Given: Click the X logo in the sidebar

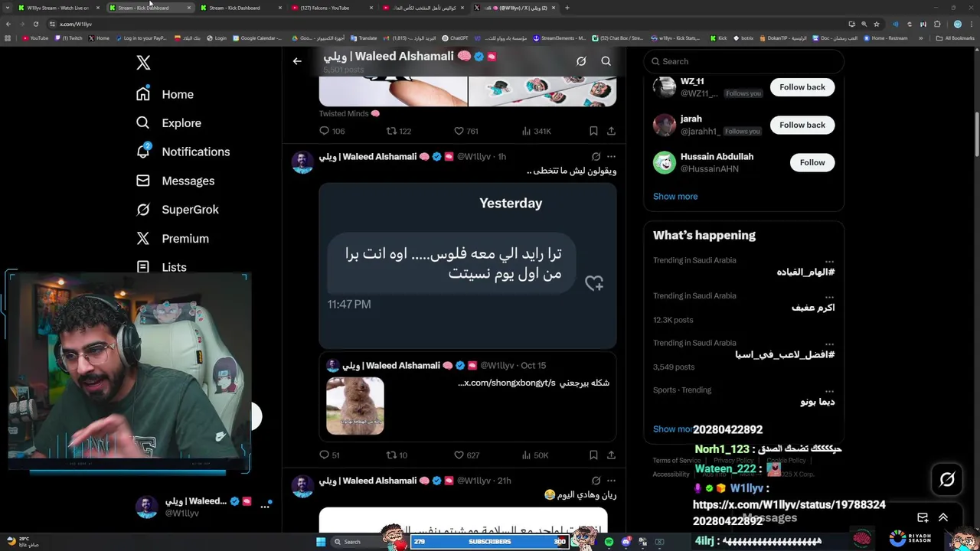Looking at the screenshot, I should (x=143, y=63).
